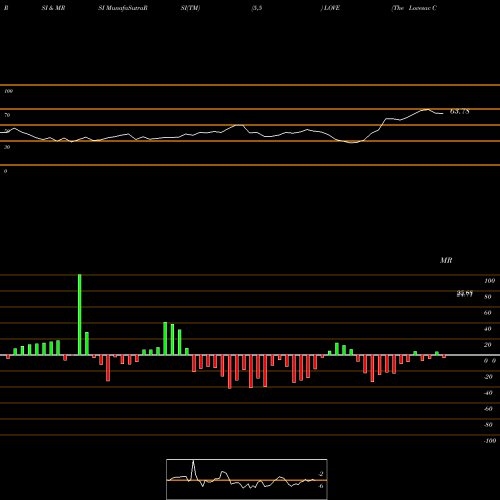The width and height of the screenshot is (500, 500).
Task: Click the RSI panel's 100 axis label
Action: pyautogui.click(x=8, y=91)
